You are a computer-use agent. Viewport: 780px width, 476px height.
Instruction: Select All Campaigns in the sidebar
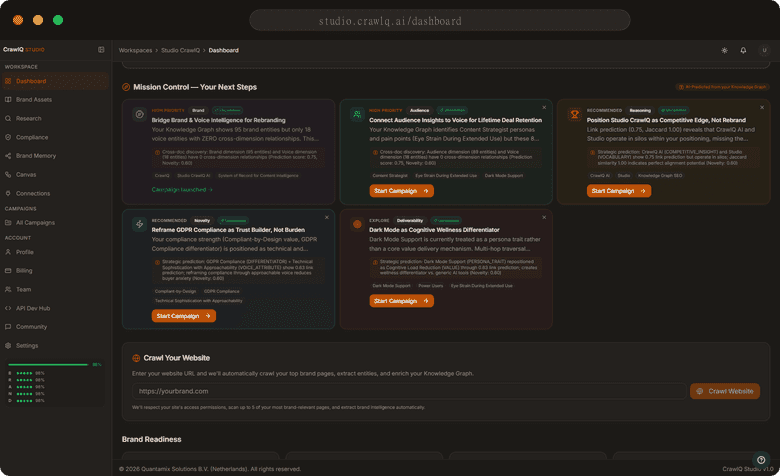35,222
